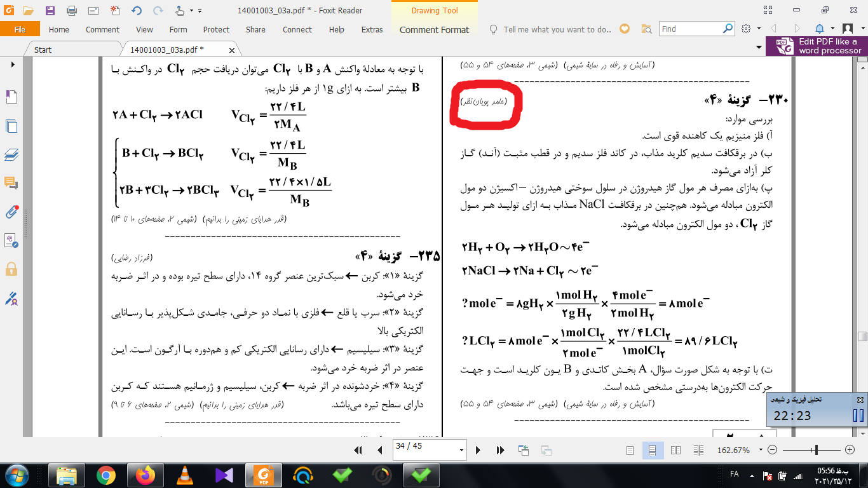Open the settings gear icon near Find
This screenshot has width=868, height=488.
point(747,29)
